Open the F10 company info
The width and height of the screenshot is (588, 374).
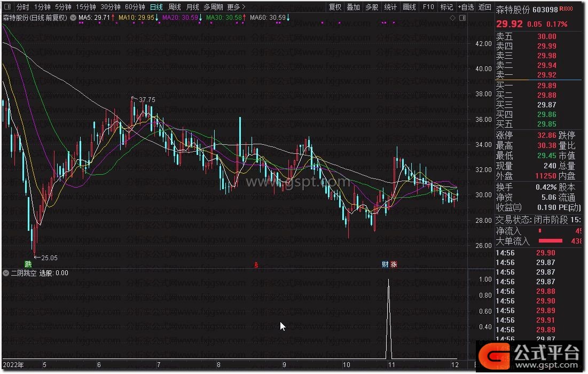(x=428, y=7)
